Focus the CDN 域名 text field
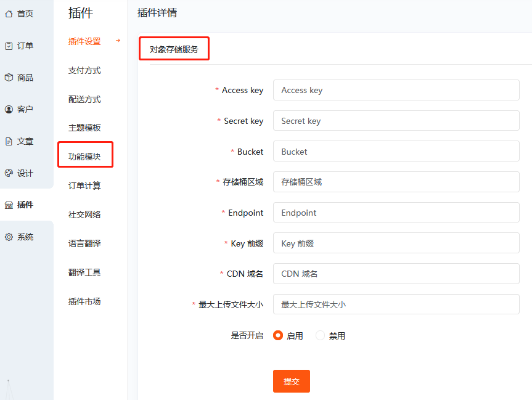 (396, 274)
